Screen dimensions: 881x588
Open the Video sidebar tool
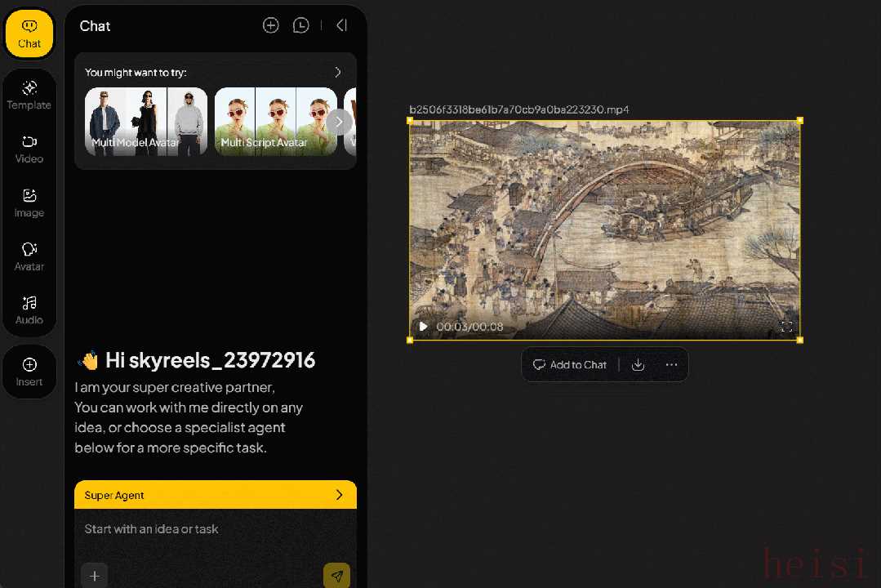click(x=29, y=149)
